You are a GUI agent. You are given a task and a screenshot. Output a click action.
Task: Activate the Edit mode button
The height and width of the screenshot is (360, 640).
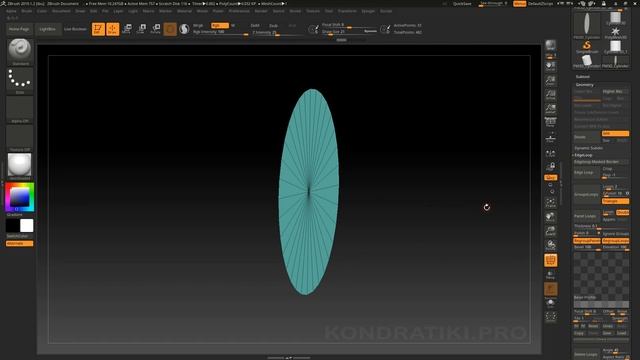[x=98, y=29]
